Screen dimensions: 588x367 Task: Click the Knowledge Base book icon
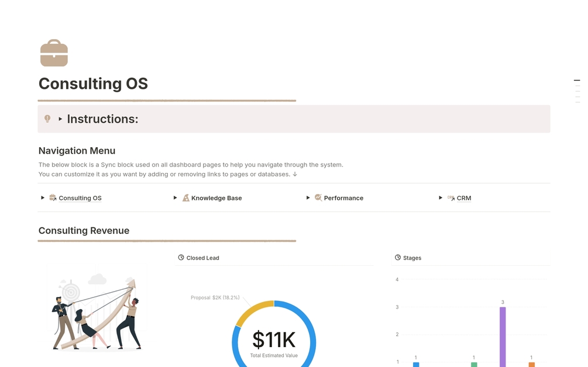[185, 198]
